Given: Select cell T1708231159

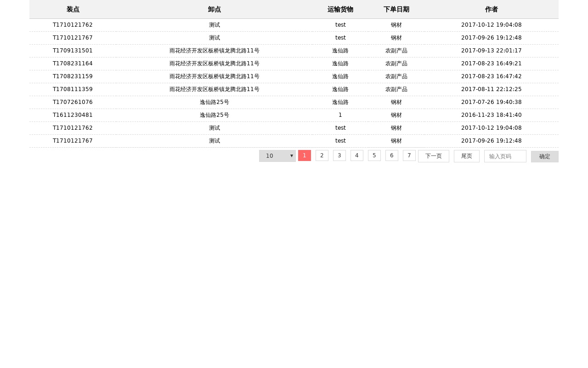Looking at the screenshot, I should (x=73, y=76).
